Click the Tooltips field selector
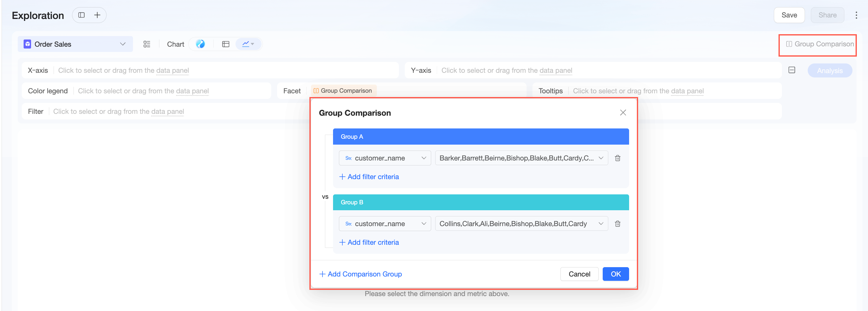 [x=657, y=91]
